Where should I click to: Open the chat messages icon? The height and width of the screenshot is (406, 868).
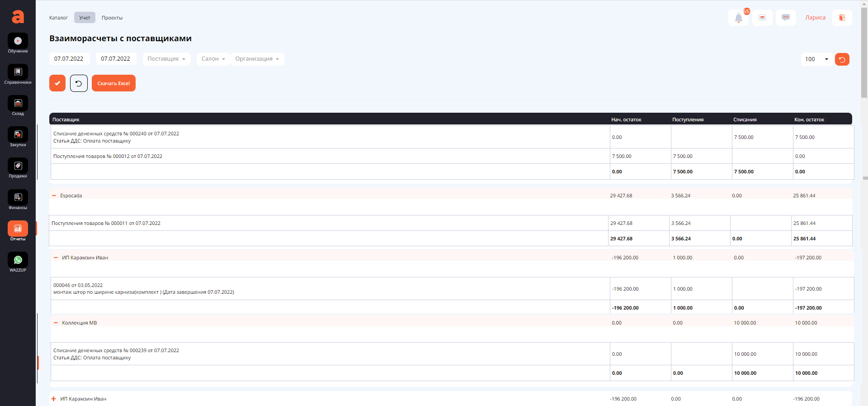click(x=786, y=18)
